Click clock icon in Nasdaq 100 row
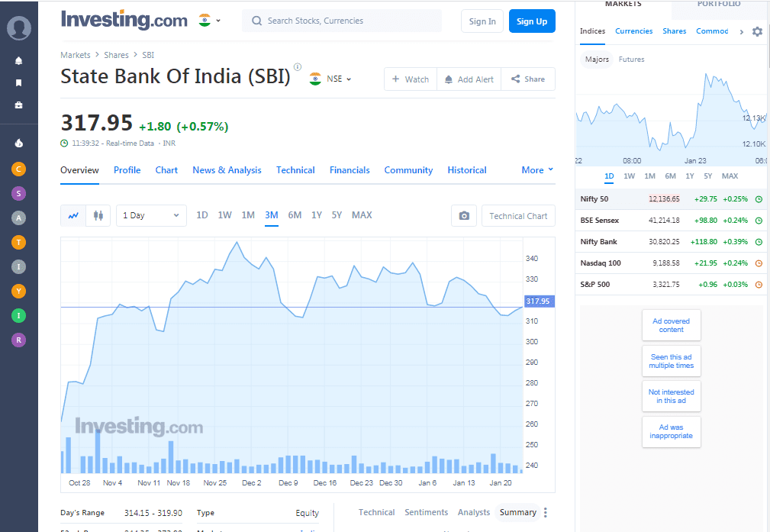This screenshot has height=532, width=770. pos(759,263)
